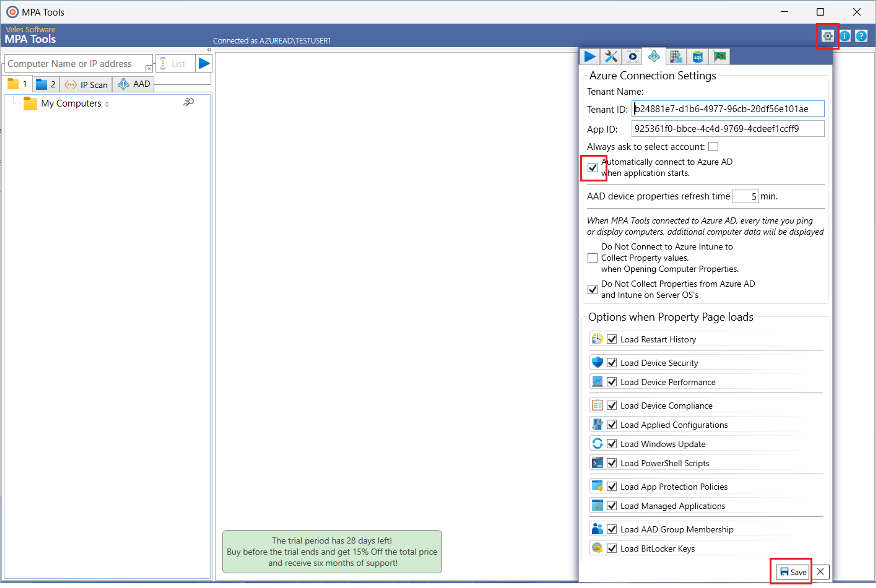The height and width of the screenshot is (588, 876).
Task: Click the BitLocker Keys lock icon
Action: pyautogui.click(x=597, y=548)
